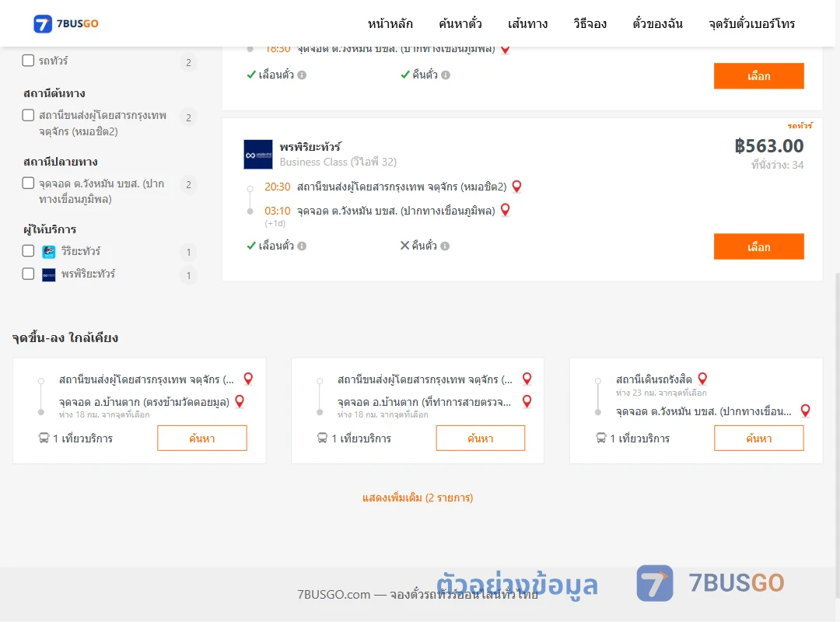Open origin map pin in ตรงข้ามวัดดอยมูล card
This screenshot has width=840, height=622.
[248, 379]
